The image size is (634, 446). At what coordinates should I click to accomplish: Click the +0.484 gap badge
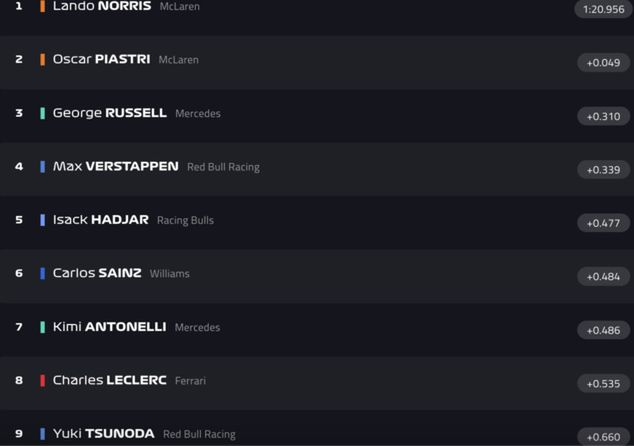point(603,277)
